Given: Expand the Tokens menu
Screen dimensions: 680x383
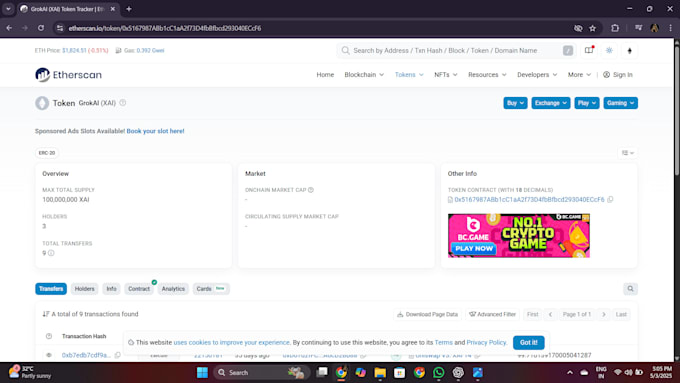Looking at the screenshot, I should tap(409, 75).
